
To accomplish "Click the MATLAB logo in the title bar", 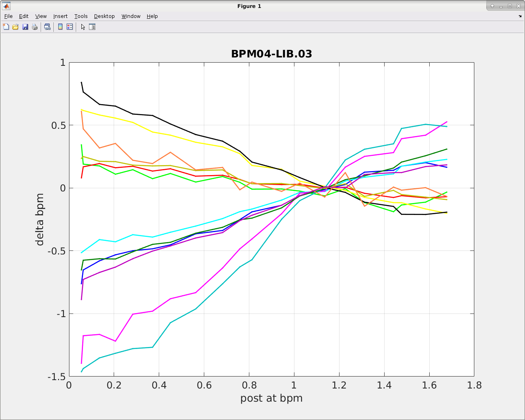I will pos(6,6).
